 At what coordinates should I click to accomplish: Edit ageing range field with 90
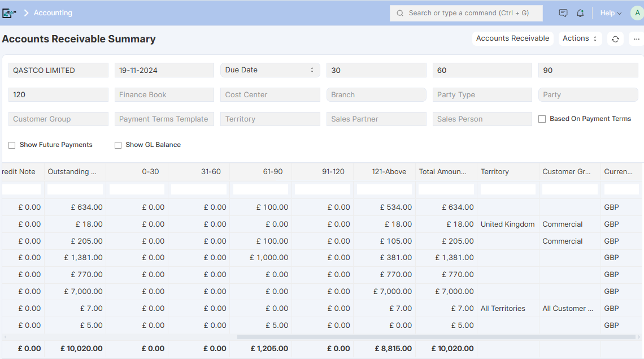coord(588,70)
